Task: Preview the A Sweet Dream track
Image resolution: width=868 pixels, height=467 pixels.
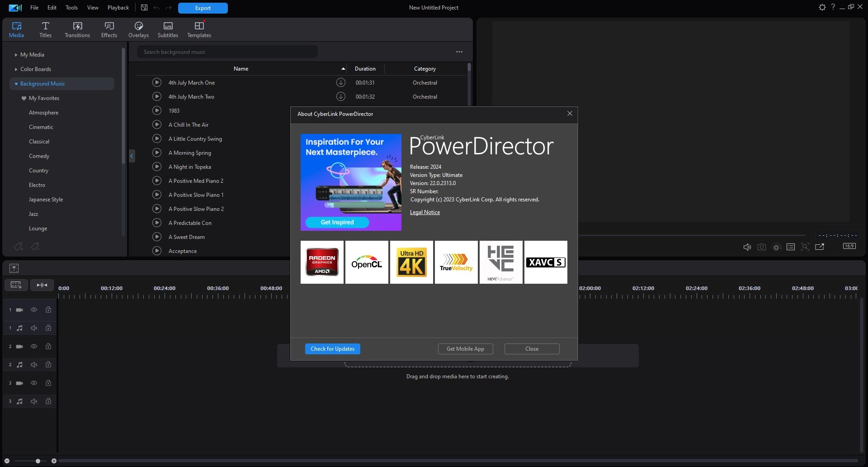Action: pos(157,237)
